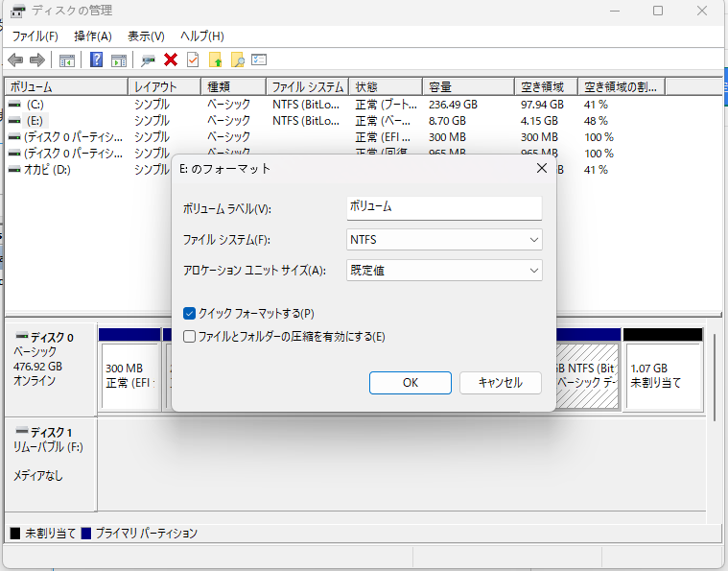Sort by the 状態 column header
The height and width of the screenshot is (571, 728).
point(387,87)
